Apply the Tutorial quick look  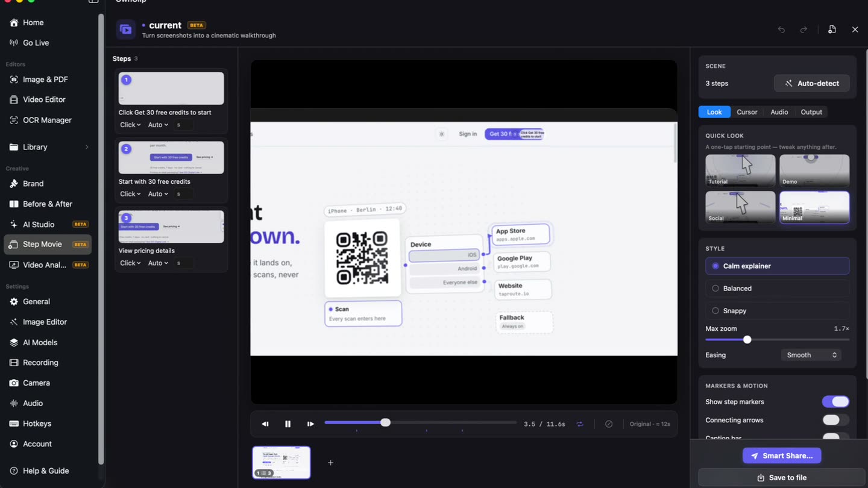pyautogui.click(x=740, y=170)
